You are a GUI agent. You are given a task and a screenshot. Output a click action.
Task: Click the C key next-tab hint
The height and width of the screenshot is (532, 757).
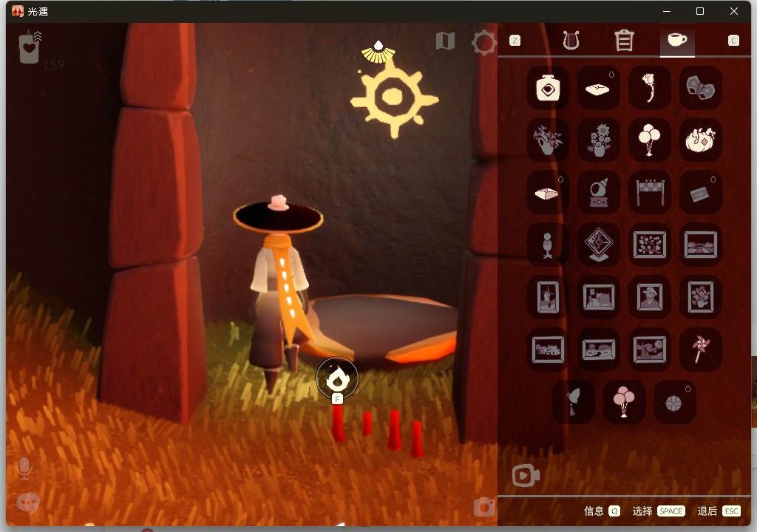point(733,41)
